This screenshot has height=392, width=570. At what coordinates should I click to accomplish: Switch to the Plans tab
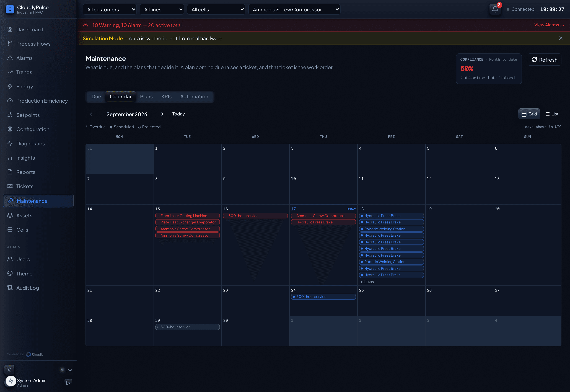click(x=146, y=97)
